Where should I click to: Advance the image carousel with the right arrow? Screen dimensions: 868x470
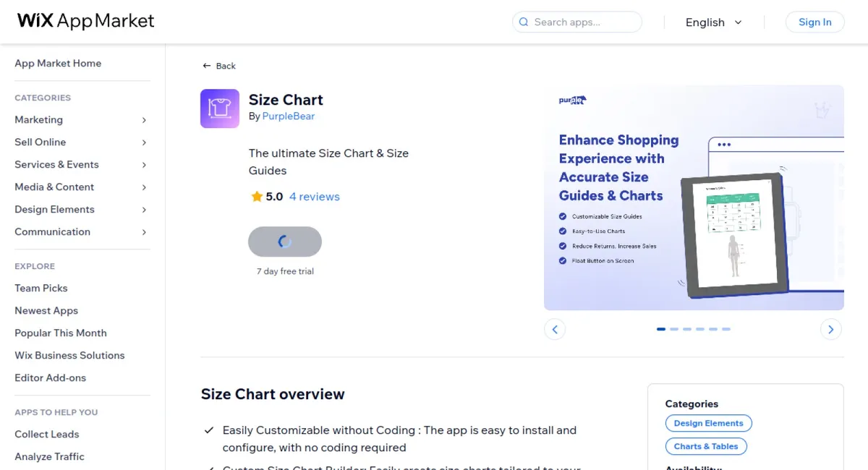tap(830, 329)
